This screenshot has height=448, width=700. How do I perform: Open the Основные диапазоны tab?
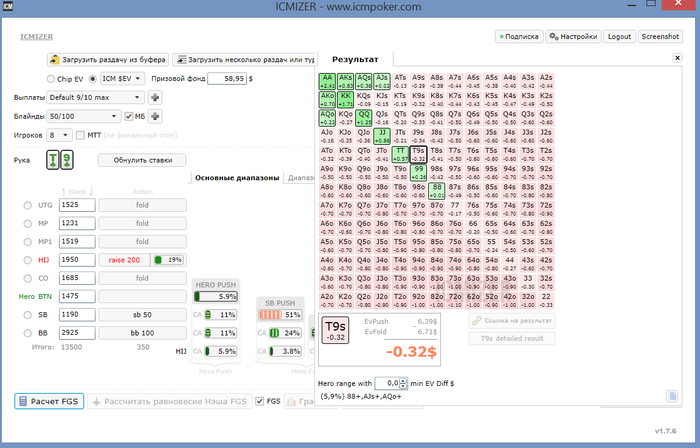237,178
